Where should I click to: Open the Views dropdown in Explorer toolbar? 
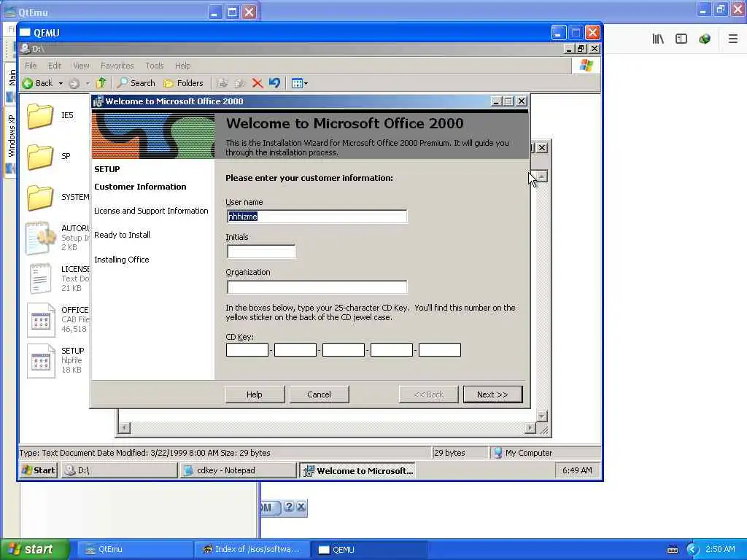[300, 83]
